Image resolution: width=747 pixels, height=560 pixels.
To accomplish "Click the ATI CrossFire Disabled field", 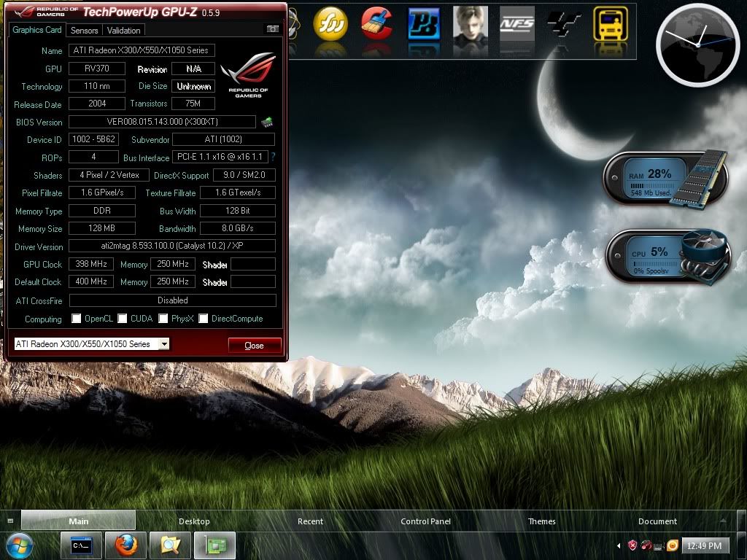I will pos(172,300).
